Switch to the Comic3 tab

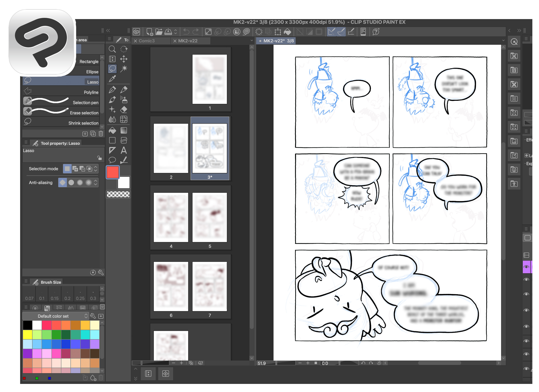click(146, 41)
